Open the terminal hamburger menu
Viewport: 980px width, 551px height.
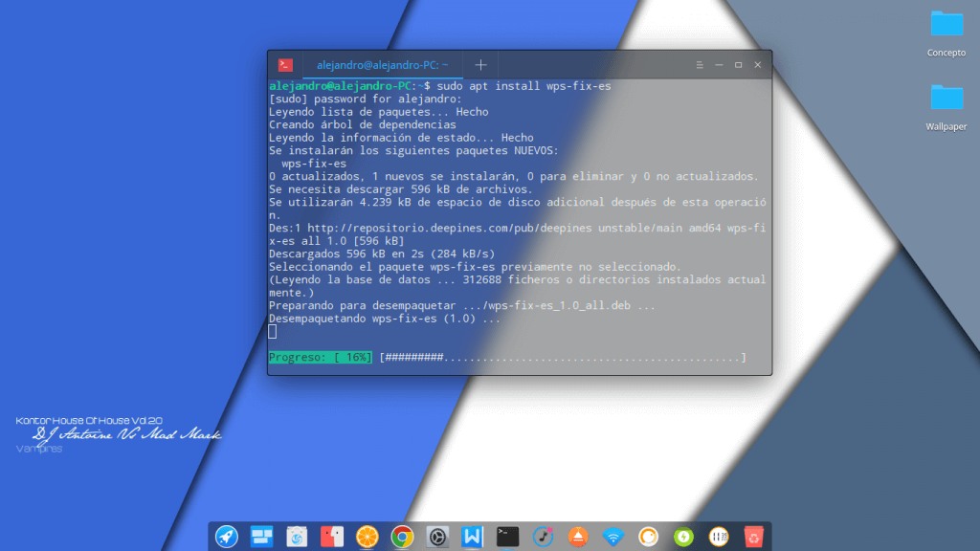click(x=700, y=65)
